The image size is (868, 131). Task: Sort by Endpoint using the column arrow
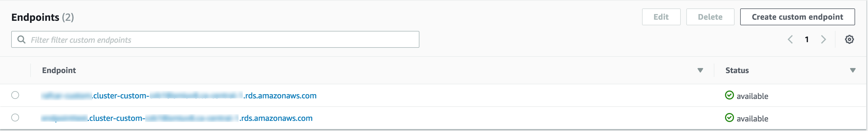click(x=700, y=70)
